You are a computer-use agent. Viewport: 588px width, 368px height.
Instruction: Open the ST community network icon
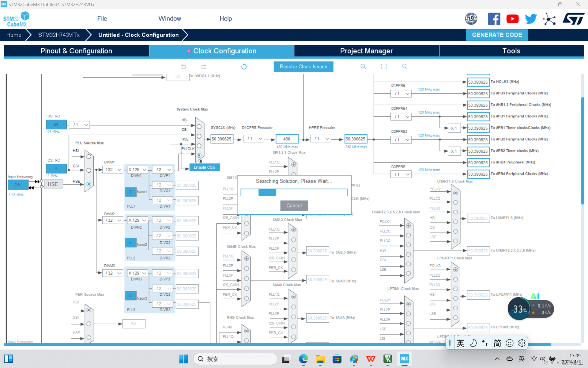[549, 19]
